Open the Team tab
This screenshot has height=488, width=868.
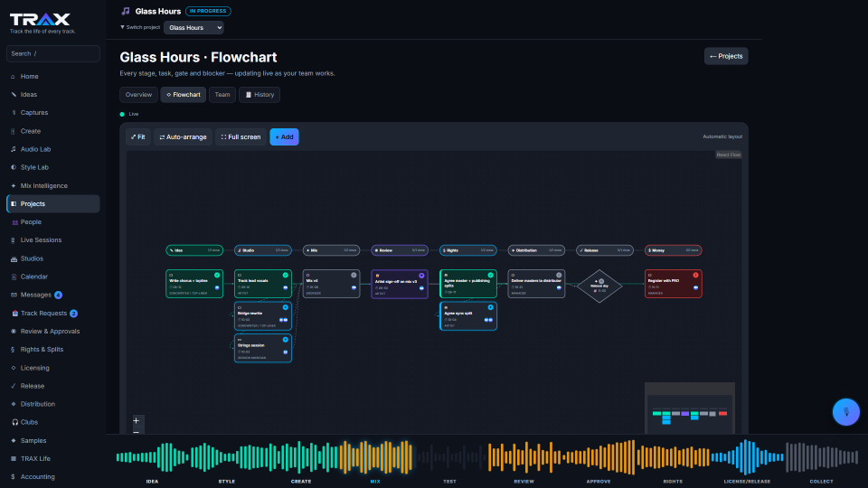[222, 95]
